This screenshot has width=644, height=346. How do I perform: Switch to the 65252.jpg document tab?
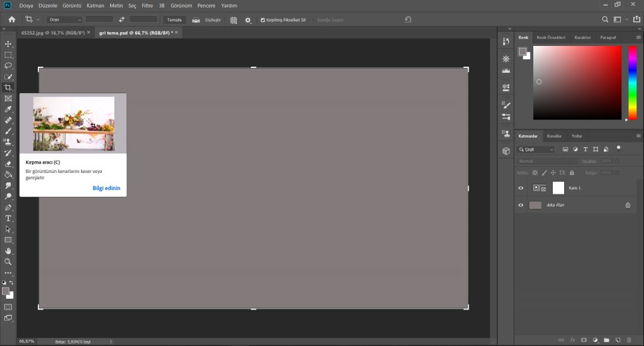click(x=52, y=32)
